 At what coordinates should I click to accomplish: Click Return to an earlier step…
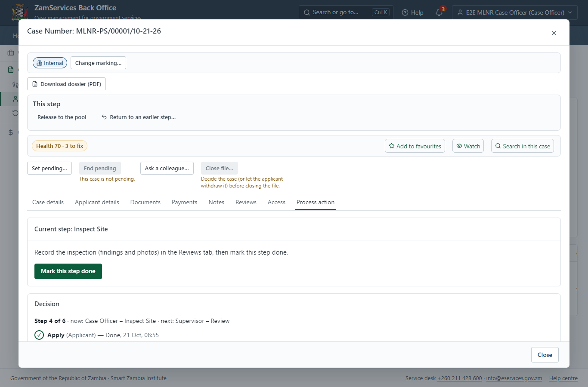point(139,117)
